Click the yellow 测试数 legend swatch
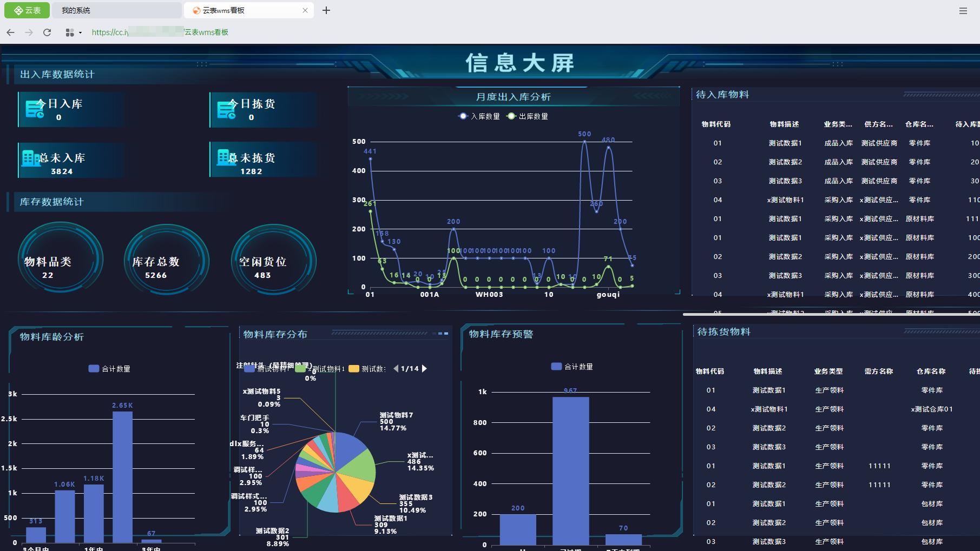Screen dimensions: 980x551 click(x=353, y=368)
